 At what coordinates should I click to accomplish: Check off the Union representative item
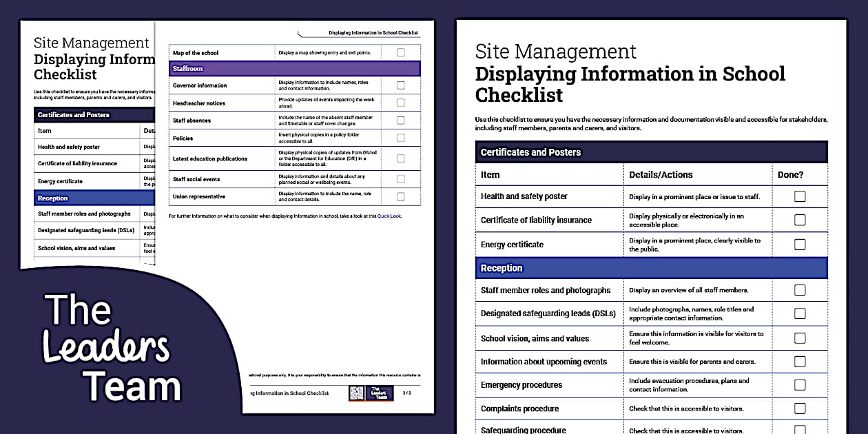point(400,196)
